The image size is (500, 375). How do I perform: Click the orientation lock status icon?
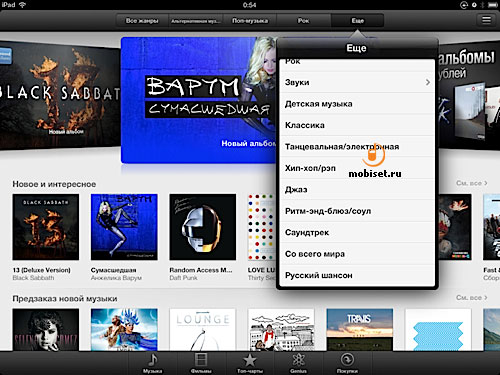coord(464,5)
